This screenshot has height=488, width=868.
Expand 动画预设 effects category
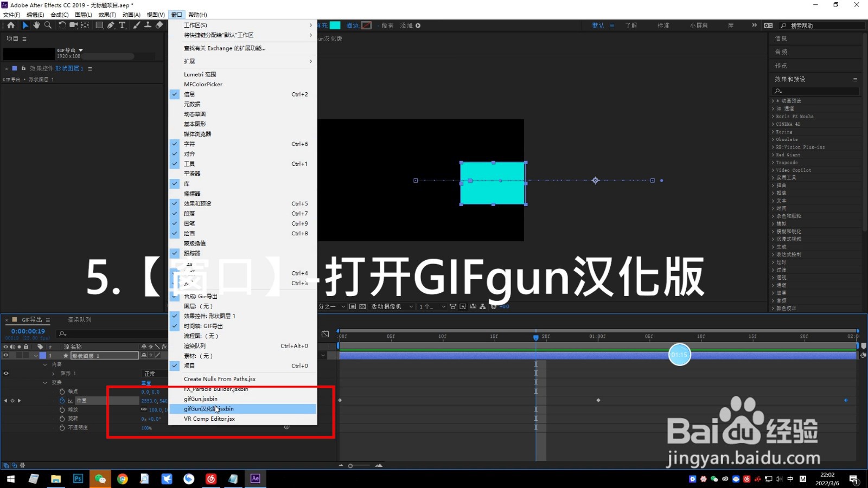click(x=773, y=101)
